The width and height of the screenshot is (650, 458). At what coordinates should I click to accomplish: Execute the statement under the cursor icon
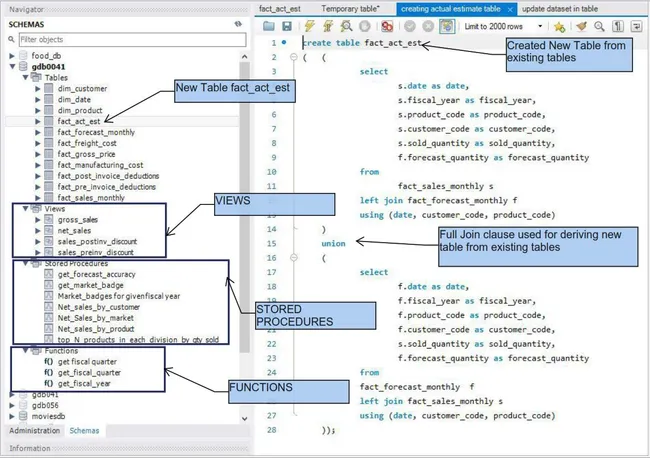328,26
